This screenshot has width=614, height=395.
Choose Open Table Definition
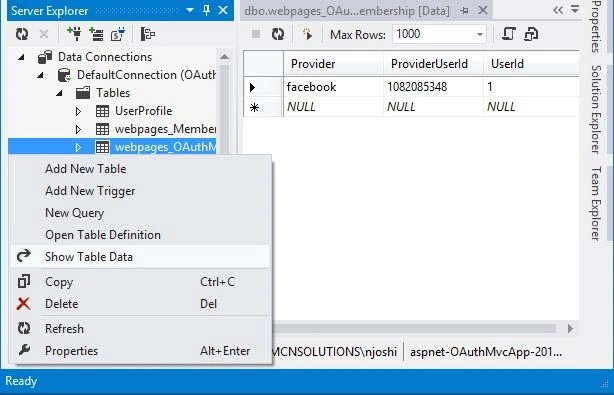(140, 234)
